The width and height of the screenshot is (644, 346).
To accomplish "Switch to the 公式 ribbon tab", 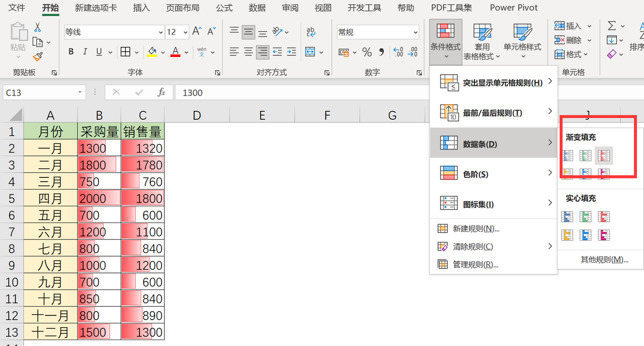I will tap(224, 8).
